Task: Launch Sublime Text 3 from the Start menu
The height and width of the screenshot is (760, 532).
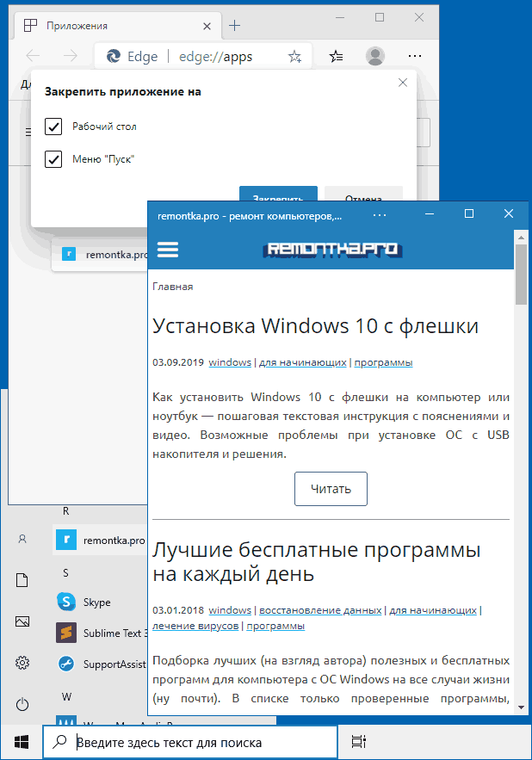Action: (100, 633)
